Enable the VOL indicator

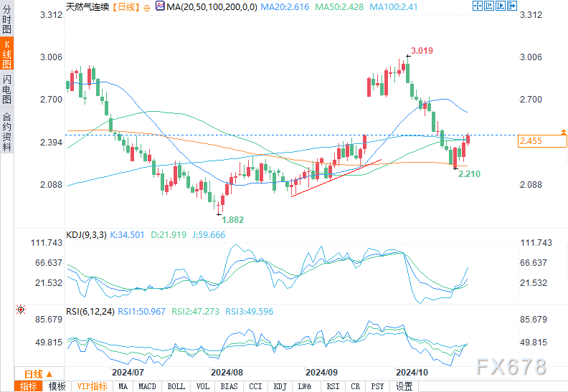click(x=204, y=386)
